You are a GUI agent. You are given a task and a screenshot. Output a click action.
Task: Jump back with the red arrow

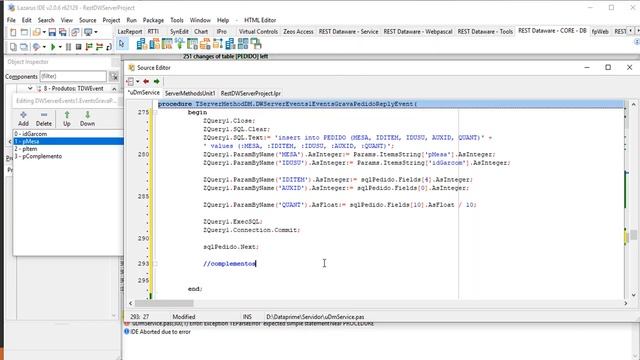(x=146, y=82)
